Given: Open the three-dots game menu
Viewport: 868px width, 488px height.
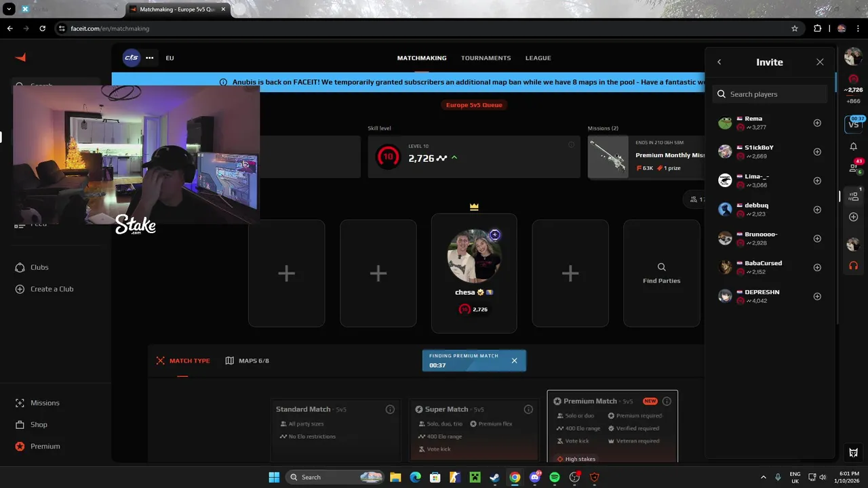Looking at the screenshot, I should click(149, 58).
